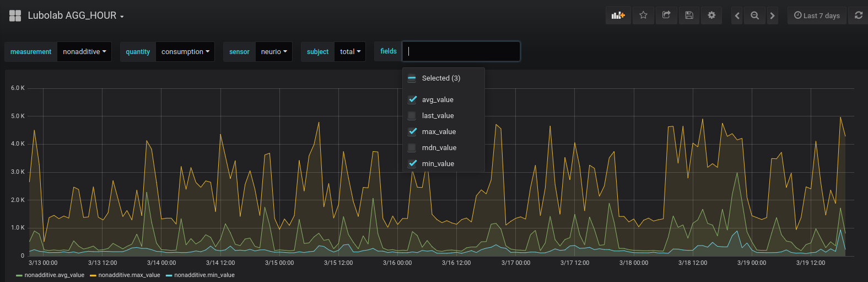Uncheck the min_value field
868x282 pixels.
412,163
